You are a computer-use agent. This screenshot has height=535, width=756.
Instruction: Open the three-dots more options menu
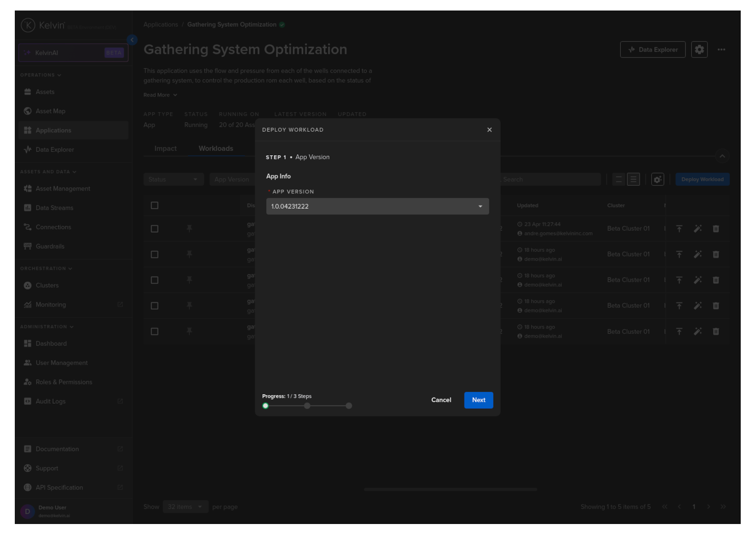[721, 50]
